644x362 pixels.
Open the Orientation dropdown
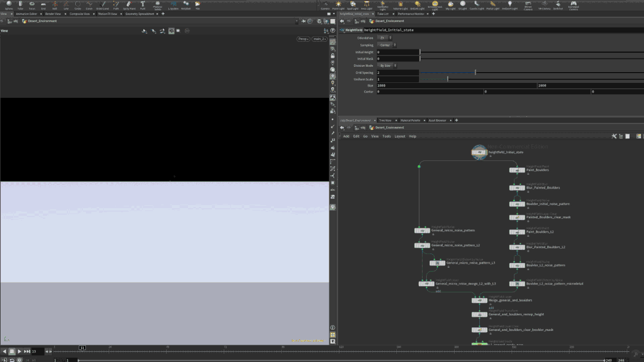click(385, 38)
